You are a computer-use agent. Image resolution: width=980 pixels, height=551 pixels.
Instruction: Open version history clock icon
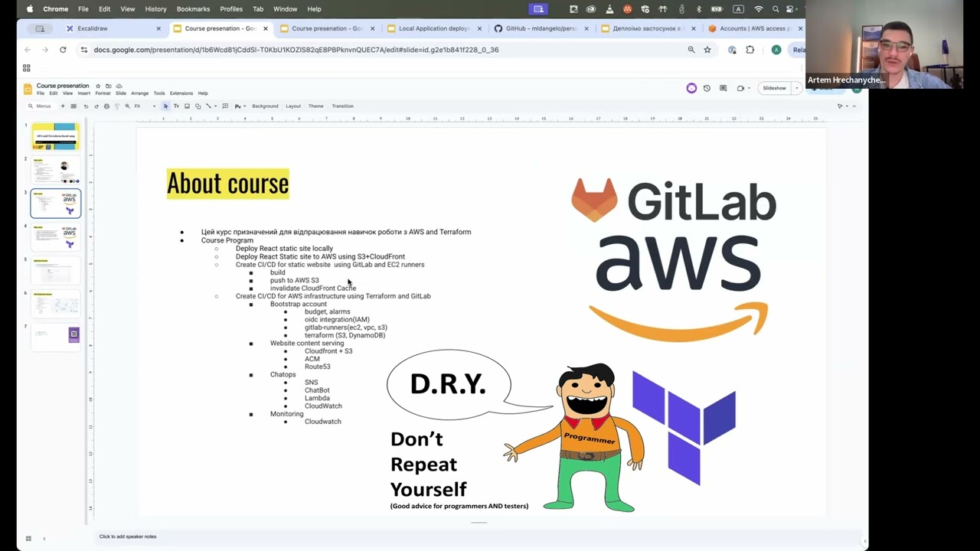[x=707, y=88]
